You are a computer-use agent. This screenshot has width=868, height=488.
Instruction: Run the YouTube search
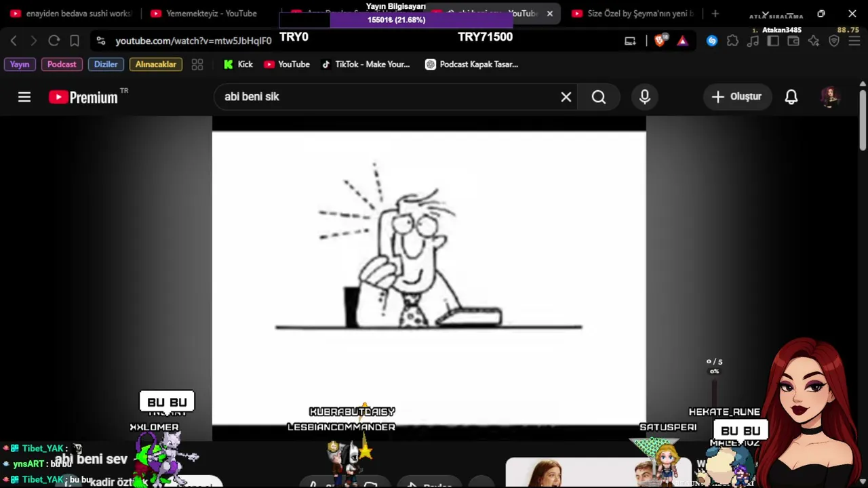[598, 97]
